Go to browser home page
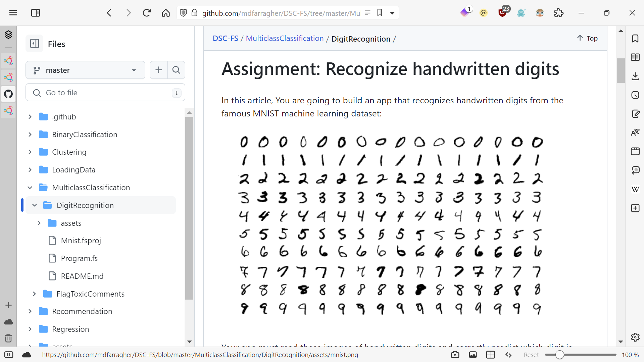The height and width of the screenshot is (362, 644). [x=166, y=13]
